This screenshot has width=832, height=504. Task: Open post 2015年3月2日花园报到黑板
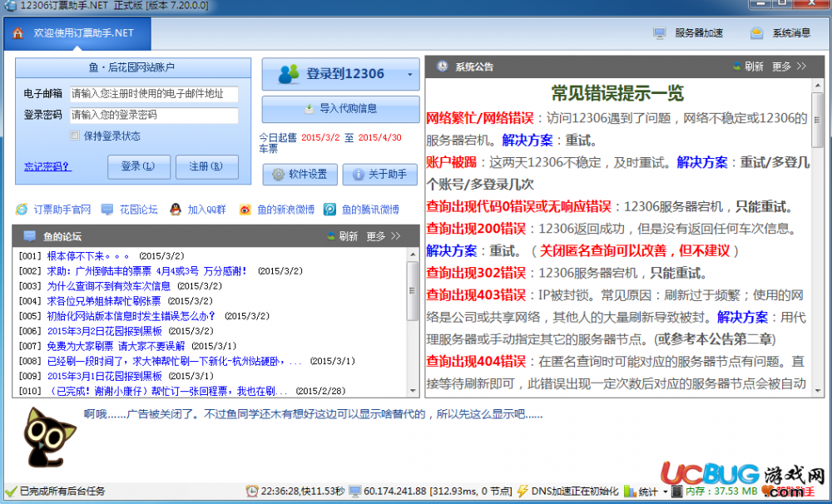(105, 331)
